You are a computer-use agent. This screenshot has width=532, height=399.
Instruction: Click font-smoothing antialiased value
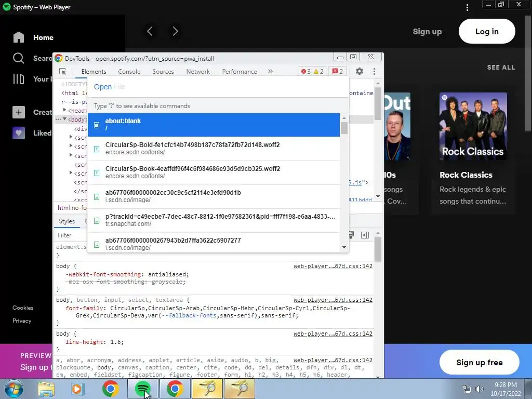pos(167,274)
